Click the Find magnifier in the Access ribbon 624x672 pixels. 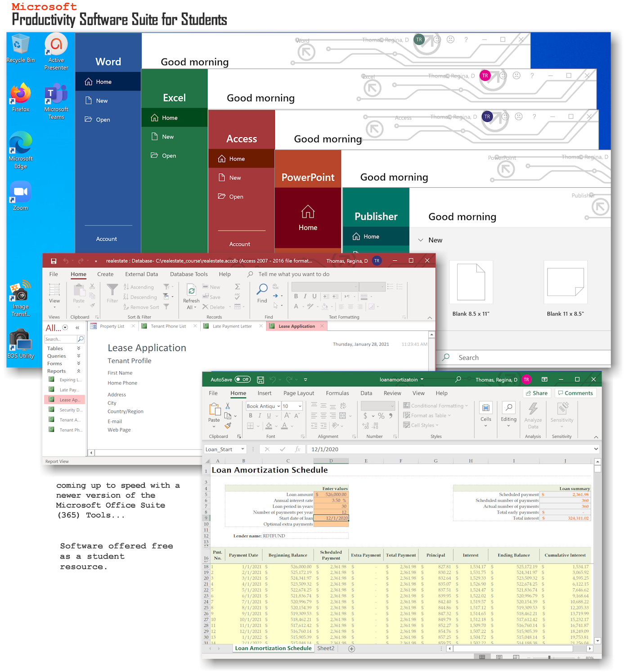(x=262, y=289)
